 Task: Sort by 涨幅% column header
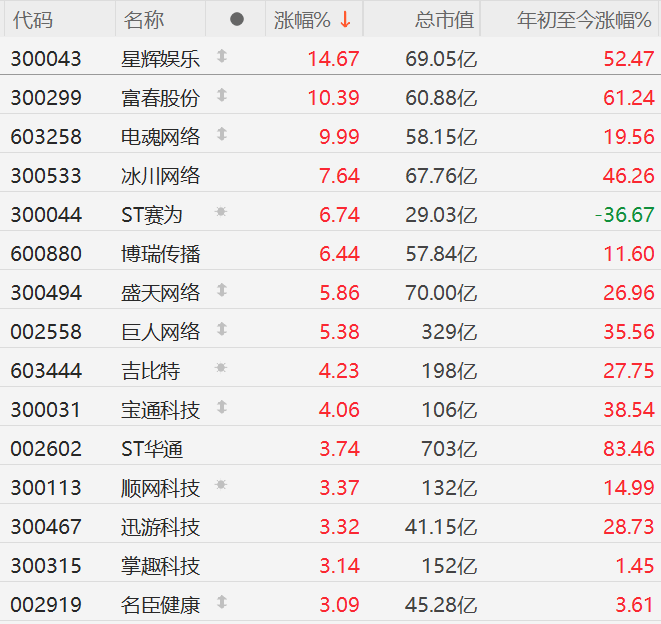pos(302,20)
